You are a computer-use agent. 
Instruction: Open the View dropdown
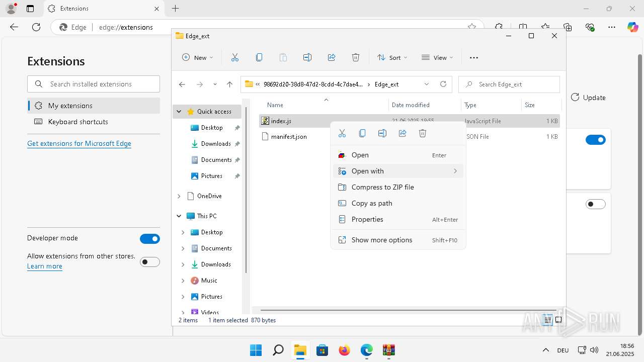[437, 58]
